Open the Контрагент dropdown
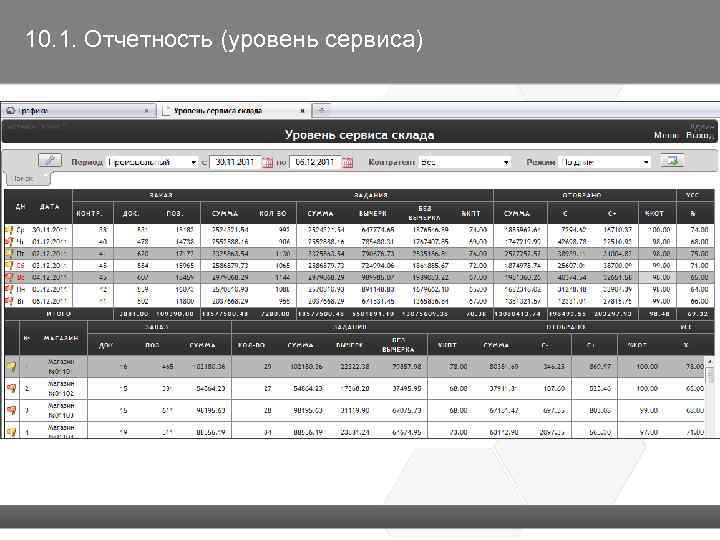 [465, 162]
